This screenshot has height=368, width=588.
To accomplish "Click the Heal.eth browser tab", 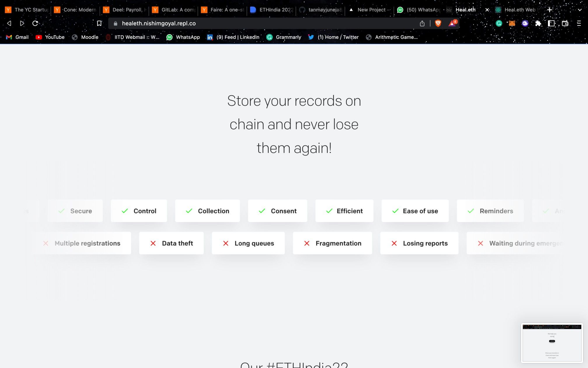I will 465,9.
